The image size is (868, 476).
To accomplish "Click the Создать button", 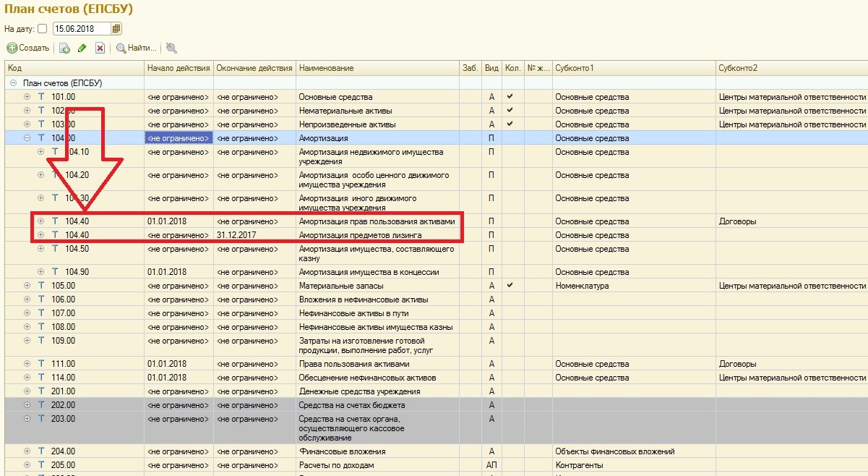I will pos(29,48).
